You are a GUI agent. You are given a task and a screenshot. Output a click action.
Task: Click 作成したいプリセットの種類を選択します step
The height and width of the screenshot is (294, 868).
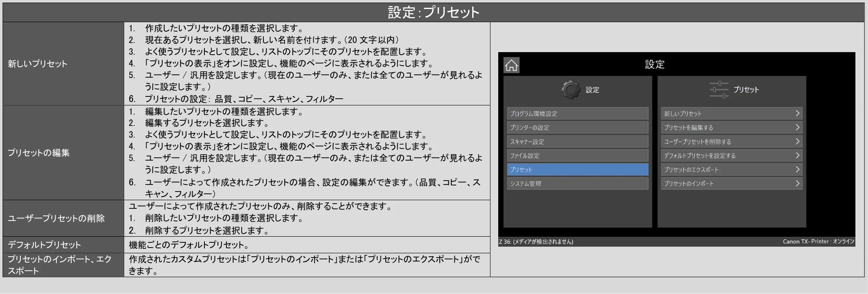point(224,28)
